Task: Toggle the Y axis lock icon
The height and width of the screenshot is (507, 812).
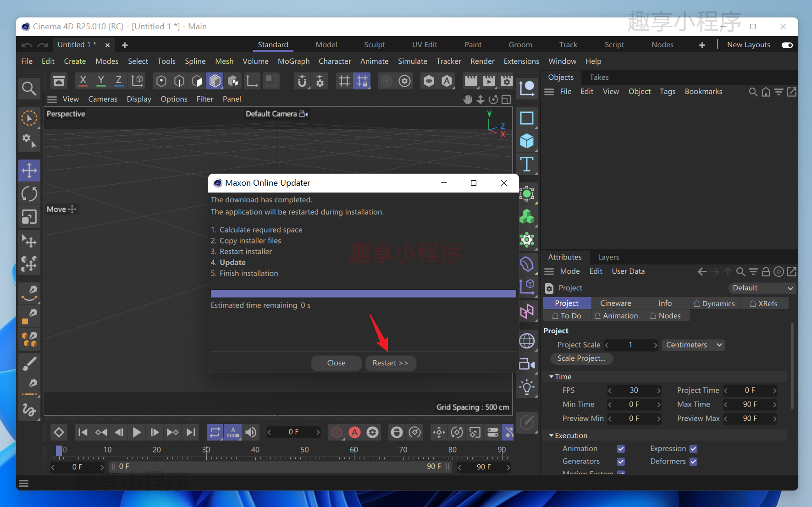Action: pyautogui.click(x=101, y=81)
